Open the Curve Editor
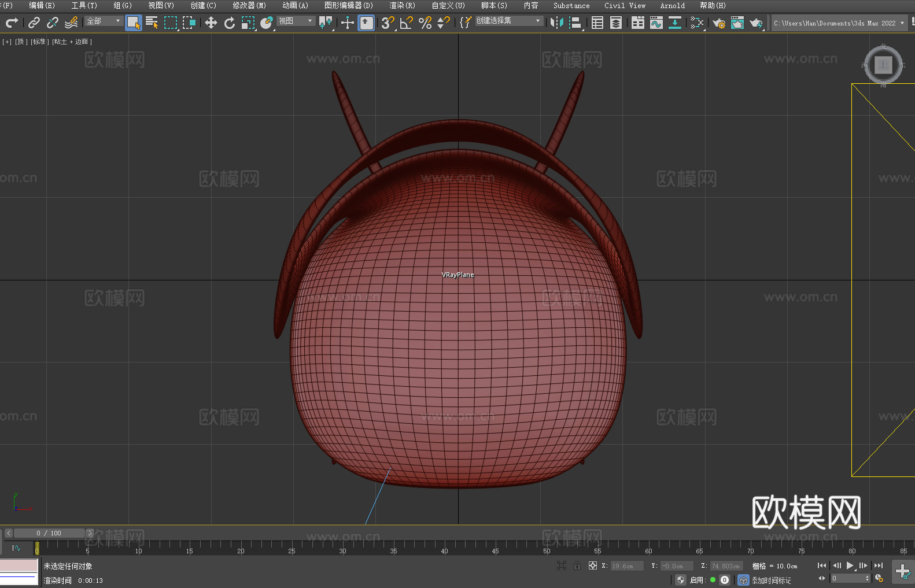Image resolution: width=915 pixels, height=588 pixels. click(656, 23)
